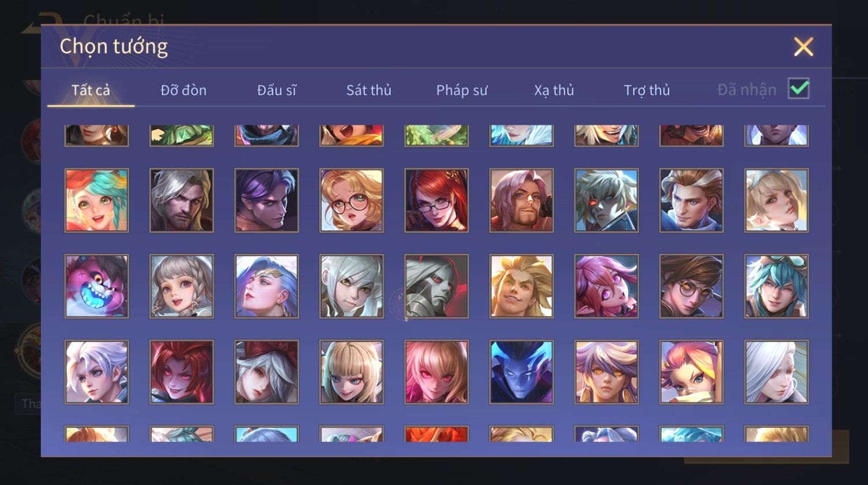Select the red-haired woman wearing glasses
The image size is (868, 485).
pos(436,201)
